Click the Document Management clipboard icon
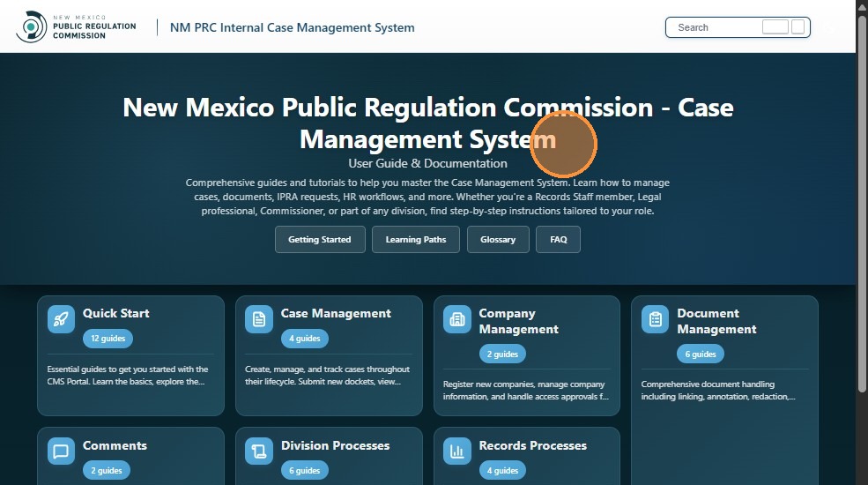 [x=656, y=319]
